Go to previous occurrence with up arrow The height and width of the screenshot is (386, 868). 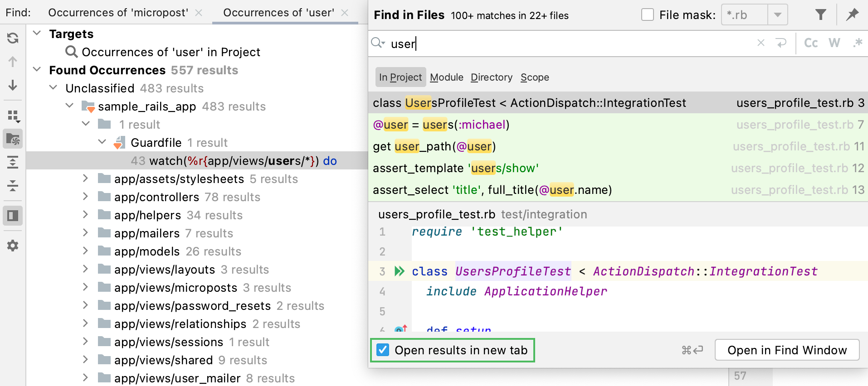(x=13, y=62)
